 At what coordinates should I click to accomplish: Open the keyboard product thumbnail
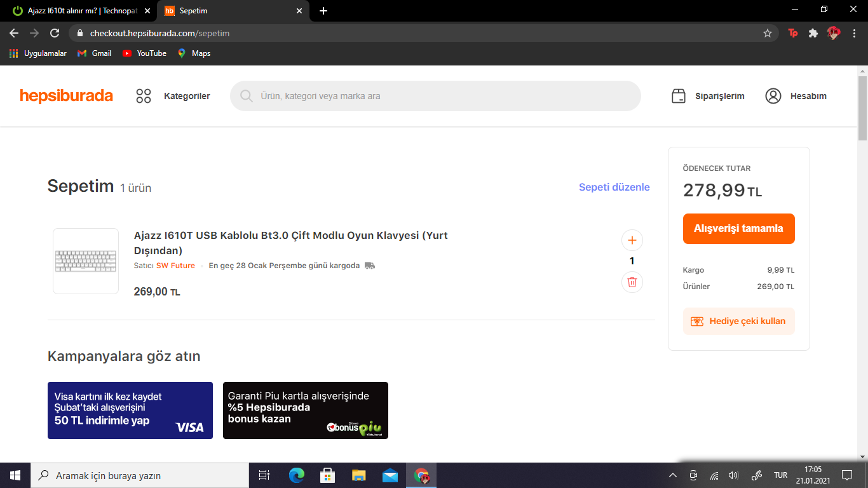tap(86, 261)
